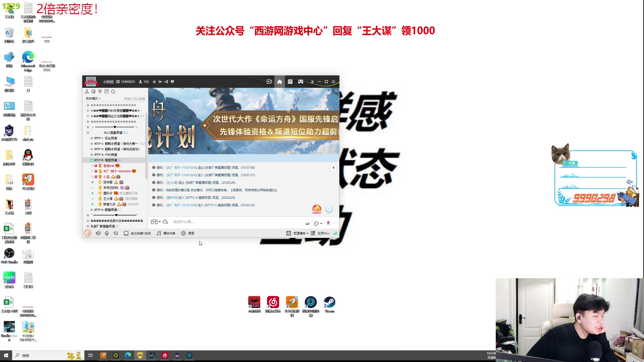This screenshot has height=362, width=644.
Task: Open the Windows Start menu
Action: point(6,355)
